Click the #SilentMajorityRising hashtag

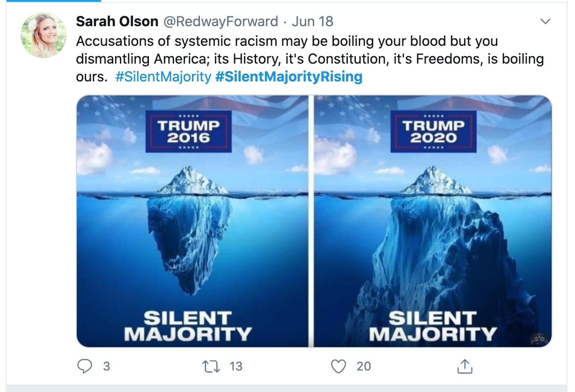(288, 77)
